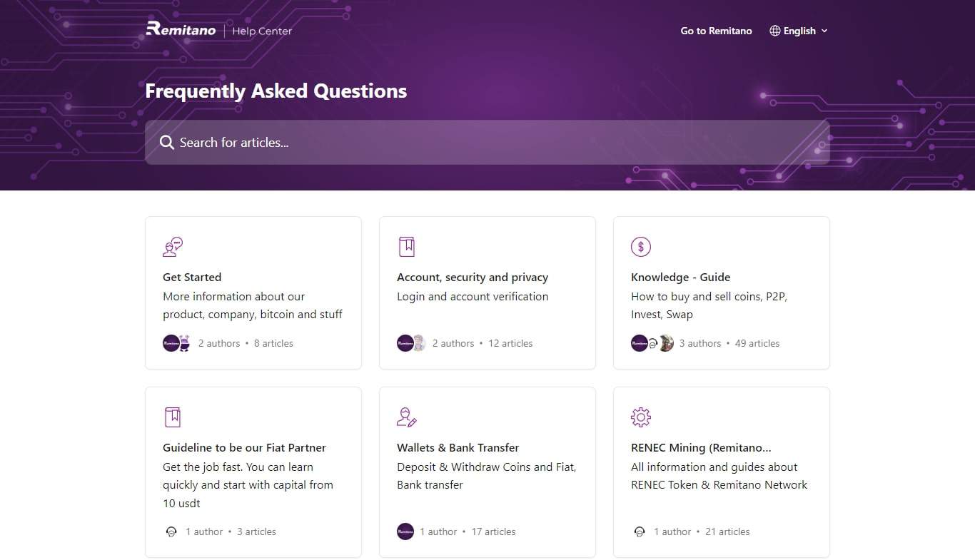Click author avatars in Knowledge Guide card
This screenshot has width=975, height=560.
(652, 343)
